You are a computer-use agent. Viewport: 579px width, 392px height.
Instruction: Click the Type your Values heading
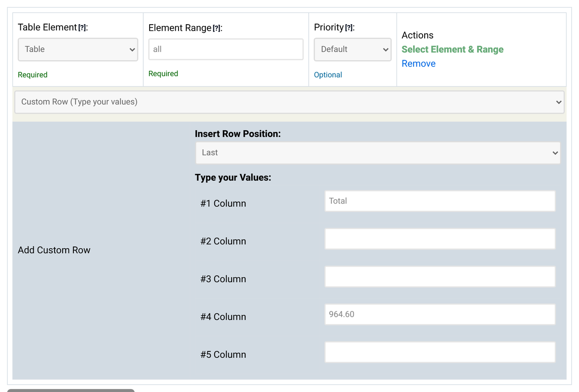(233, 177)
